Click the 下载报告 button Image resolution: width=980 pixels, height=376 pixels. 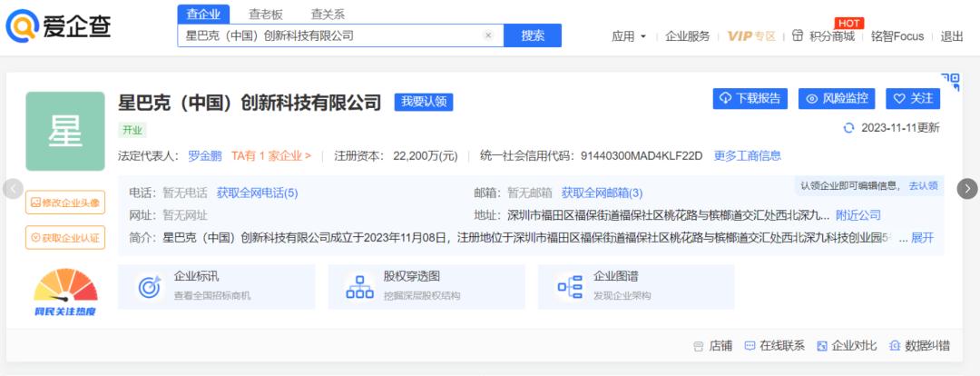tap(750, 99)
